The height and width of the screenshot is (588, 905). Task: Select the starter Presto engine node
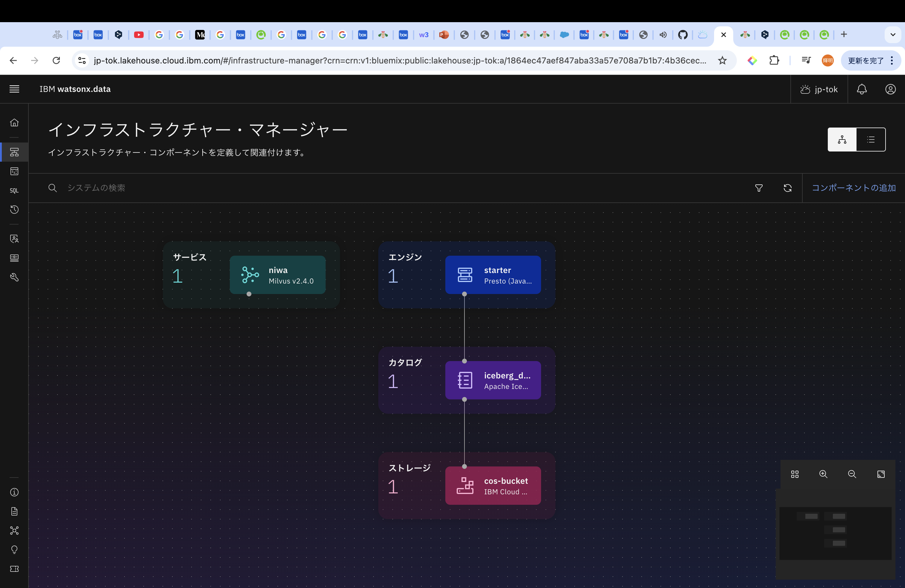[x=493, y=275]
